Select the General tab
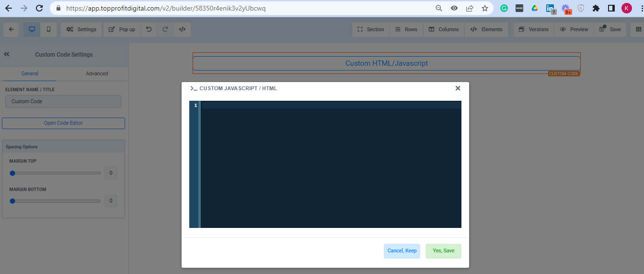This screenshot has width=644, height=274. [x=30, y=73]
